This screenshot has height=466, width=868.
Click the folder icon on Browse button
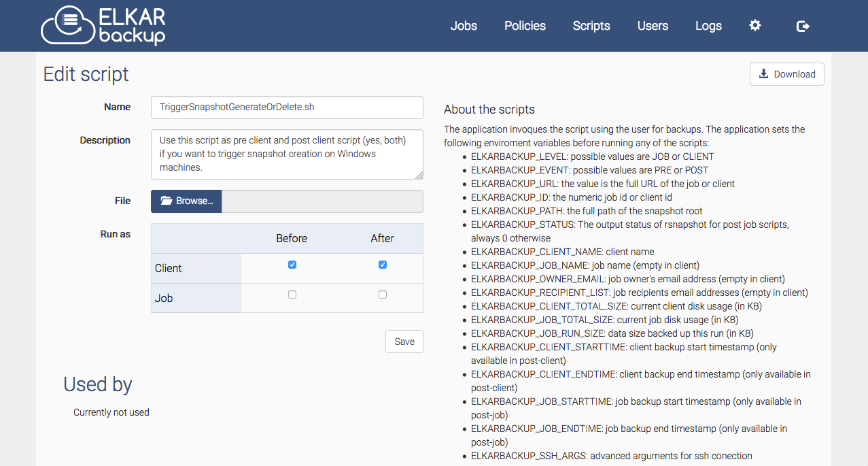point(167,201)
